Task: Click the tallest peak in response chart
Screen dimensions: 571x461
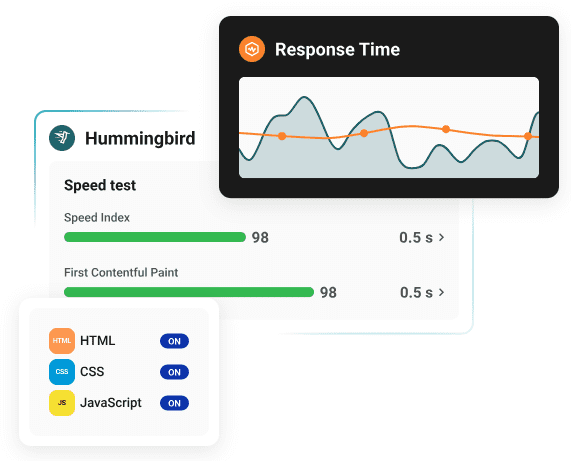Action: tap(304, 98)
